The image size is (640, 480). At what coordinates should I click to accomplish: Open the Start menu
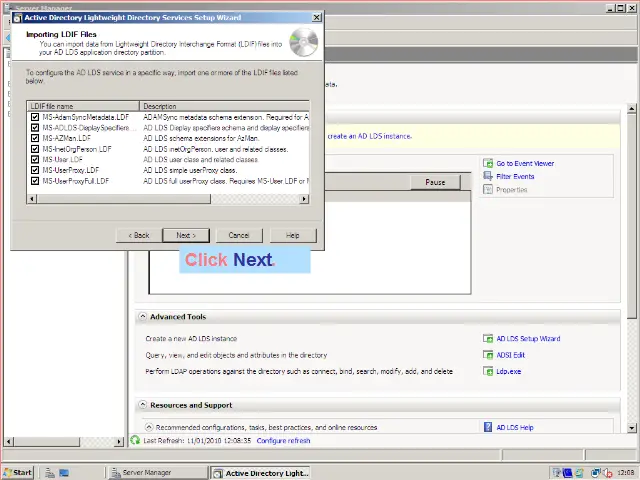coord(18,472)
